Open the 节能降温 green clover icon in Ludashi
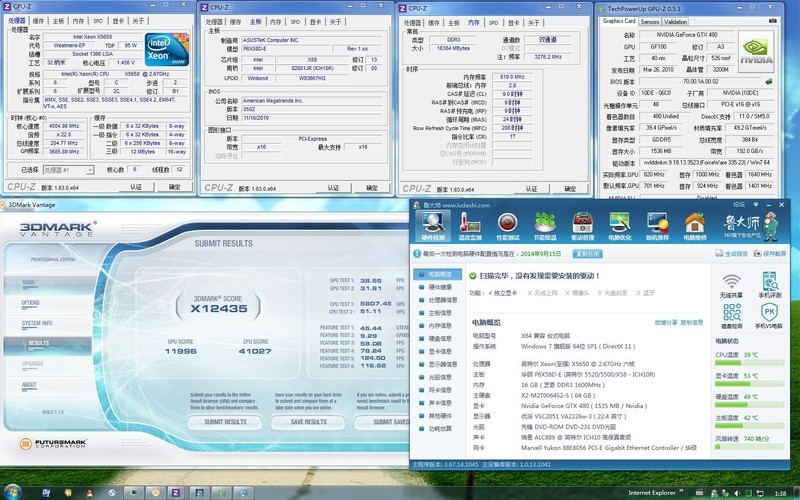The width and height of the screenshot is (800, 500). click(x=545, y=226)
